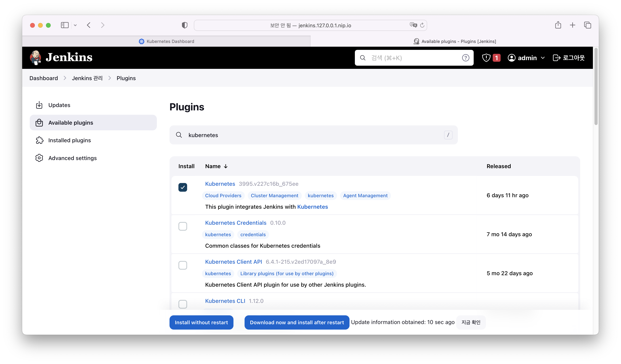Screen dimensions: 621x364
Task: Open the Kubernetes CLI plugin link
Action: [225, 301]
